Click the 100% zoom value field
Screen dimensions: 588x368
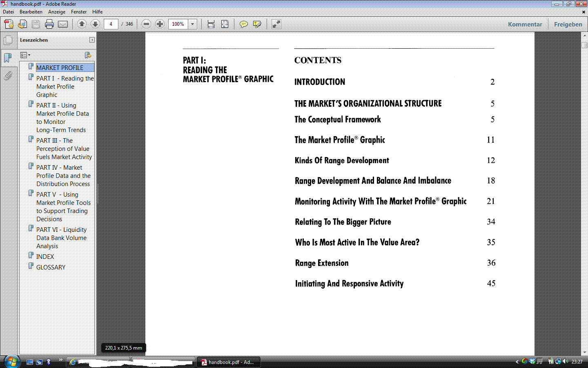pos(178,24)
